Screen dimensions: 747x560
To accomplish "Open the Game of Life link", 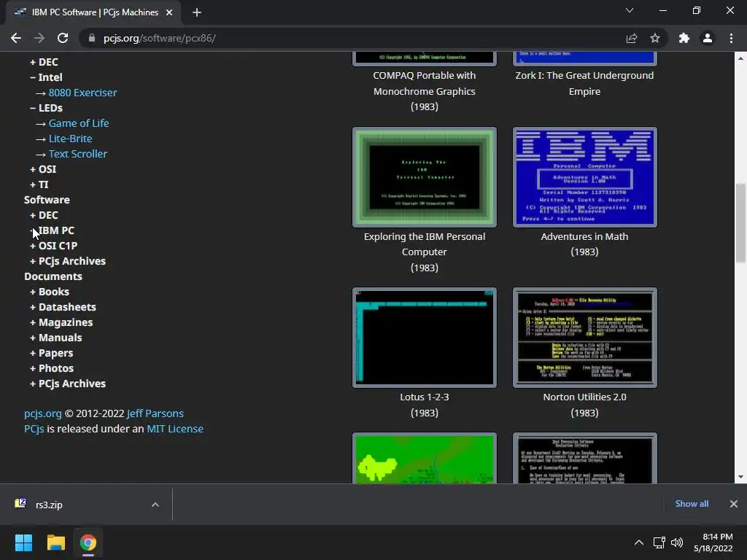I will (79, 122).
